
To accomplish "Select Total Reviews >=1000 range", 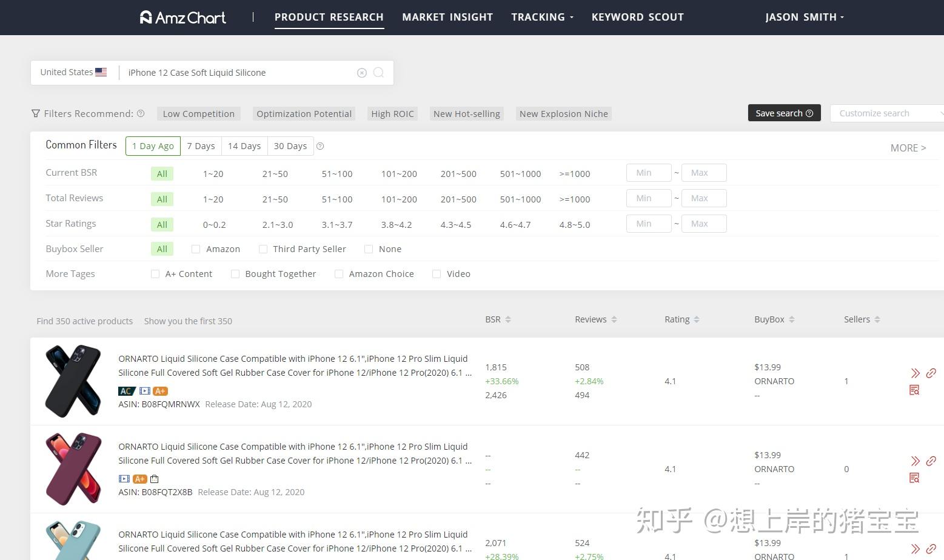I will [575, 199].
